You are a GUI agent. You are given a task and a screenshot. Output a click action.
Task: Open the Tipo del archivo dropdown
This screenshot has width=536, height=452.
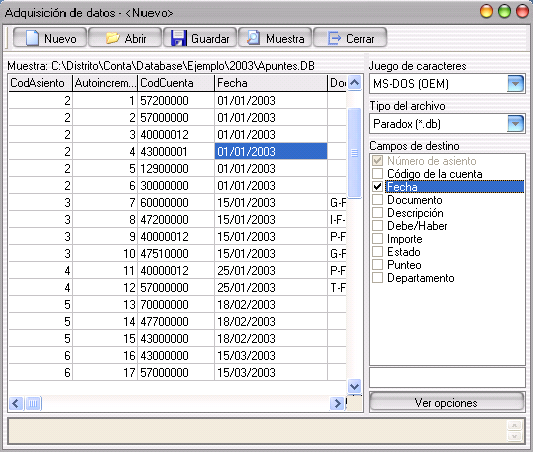coord(515,123)
